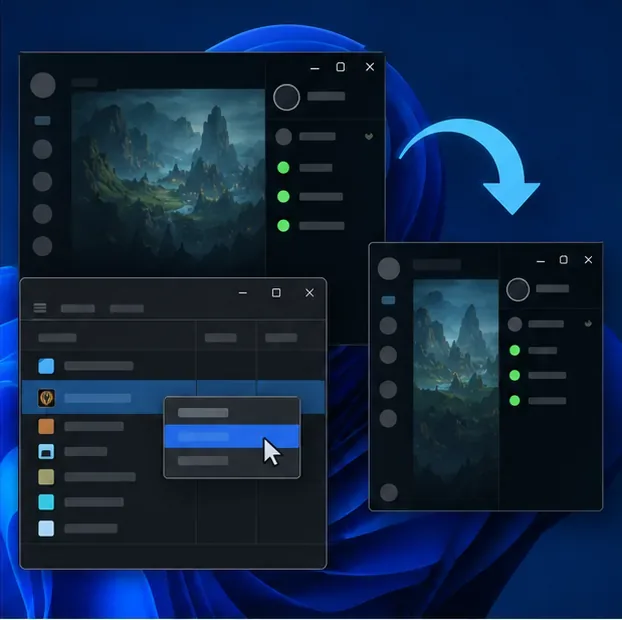
Task: Click third grey sidebar circle in big launcher
Action: click(42, 214)
